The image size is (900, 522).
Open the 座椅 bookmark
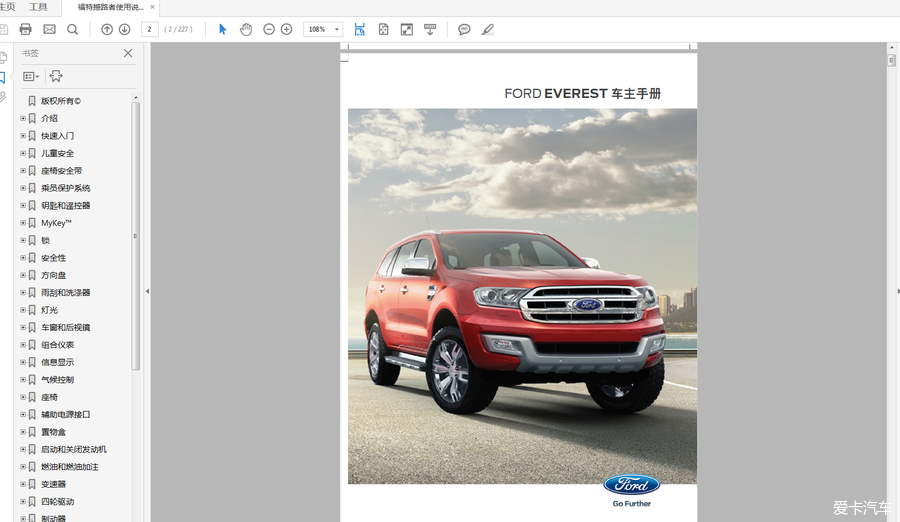click(49, 397)
